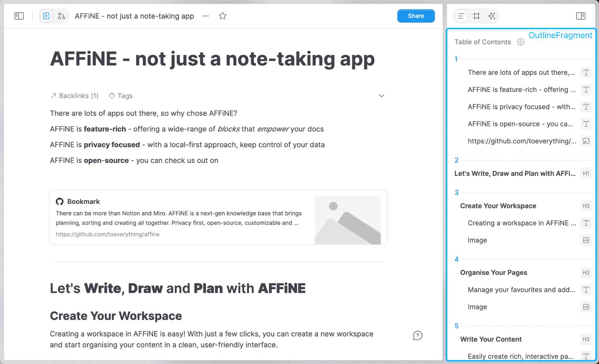Open the frames tab in right panel
This screenshot has width=599, height=364.
[x=476, y=16]
